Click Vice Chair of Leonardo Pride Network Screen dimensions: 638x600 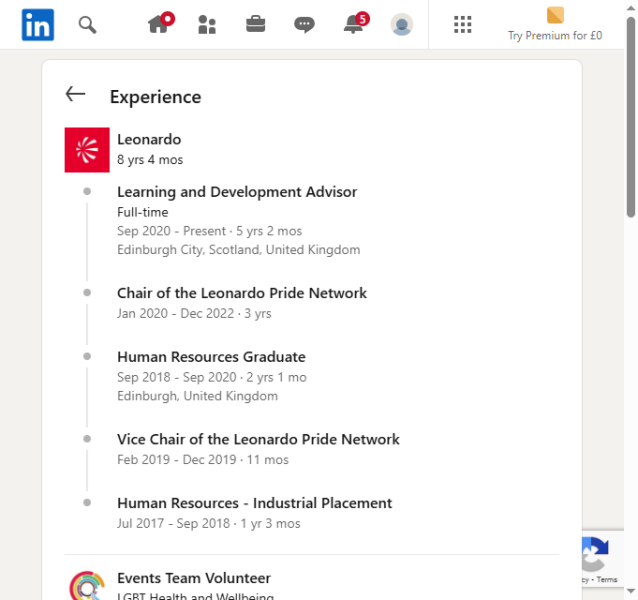258,440
